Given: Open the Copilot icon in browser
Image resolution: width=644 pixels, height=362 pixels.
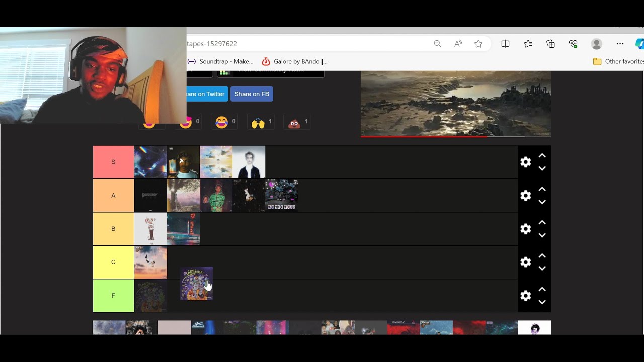Looking at the screenshot, I should 639,44.
